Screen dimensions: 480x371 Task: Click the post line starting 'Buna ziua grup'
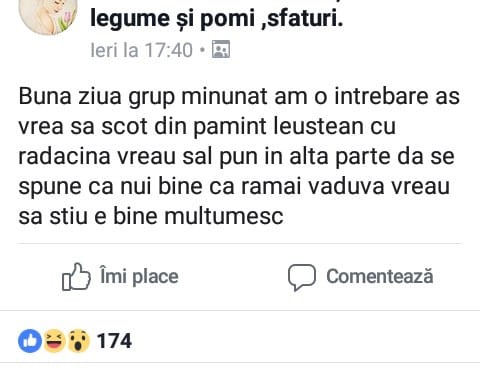[239, 97]
